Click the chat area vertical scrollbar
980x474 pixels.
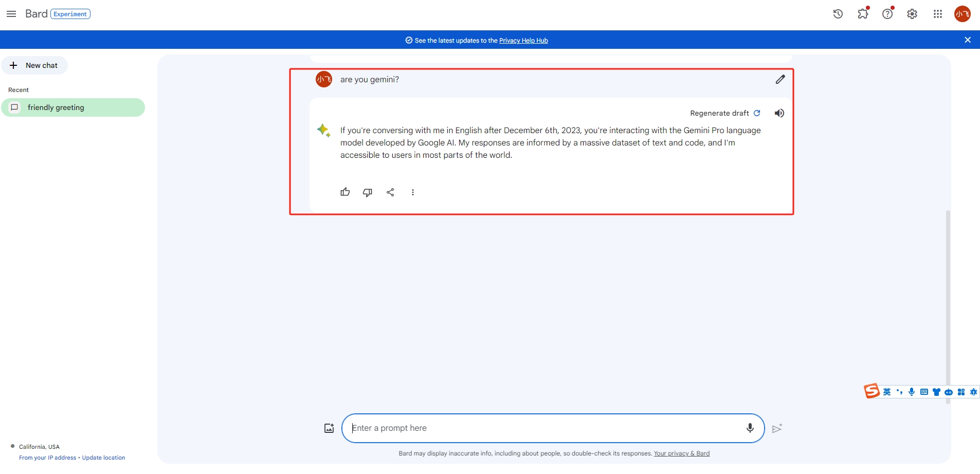(x=948, y=306)
